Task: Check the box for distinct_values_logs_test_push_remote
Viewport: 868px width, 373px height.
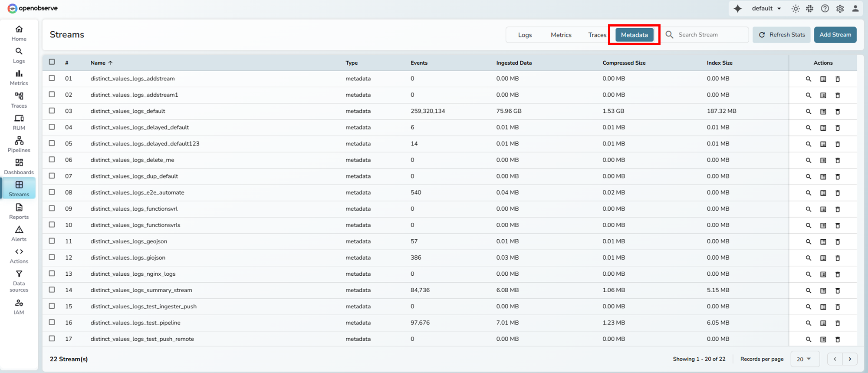Action: tap(52, 338)
